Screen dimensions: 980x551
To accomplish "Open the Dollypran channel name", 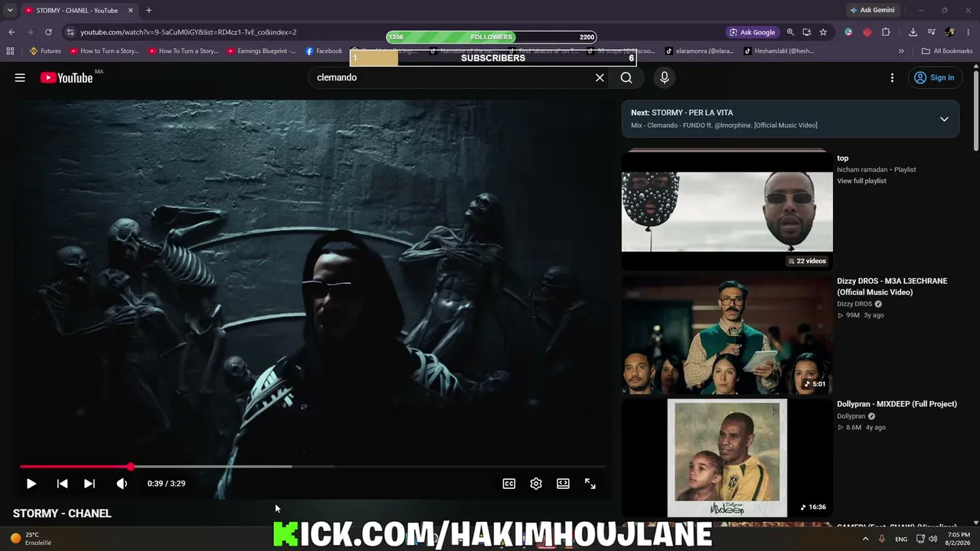I will 851,416.
